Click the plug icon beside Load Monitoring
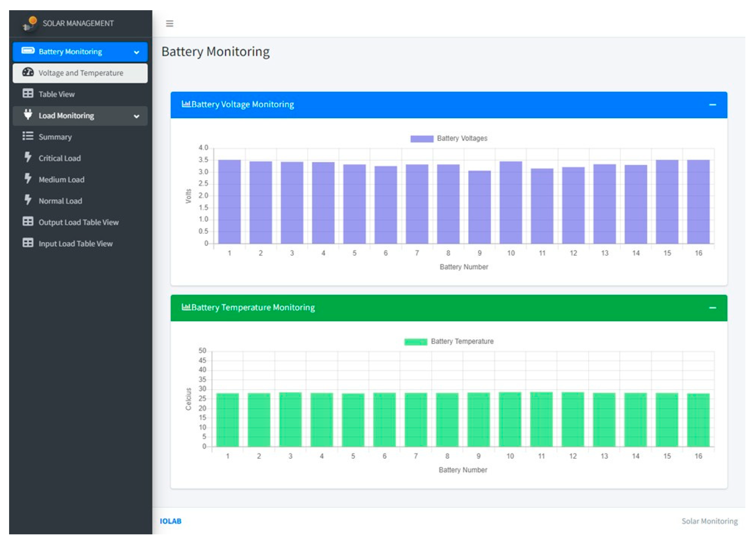 28,115
